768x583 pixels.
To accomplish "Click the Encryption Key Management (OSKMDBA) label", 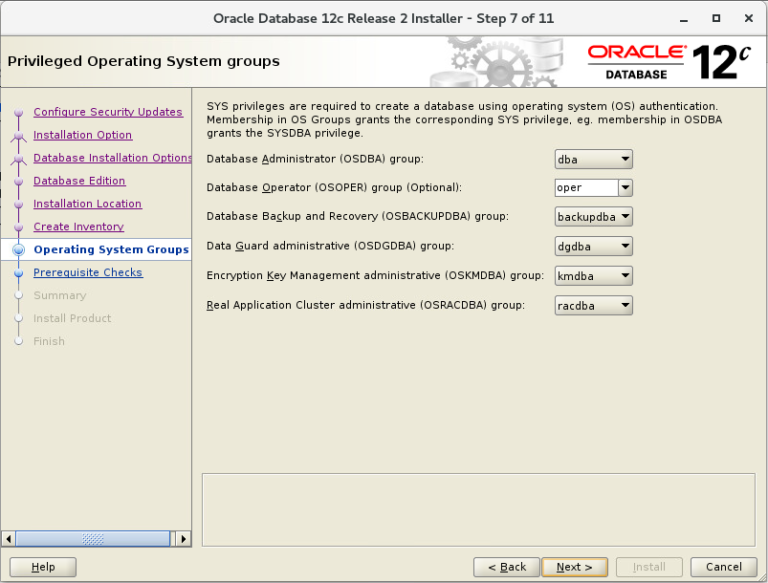I will coord(375,275).
